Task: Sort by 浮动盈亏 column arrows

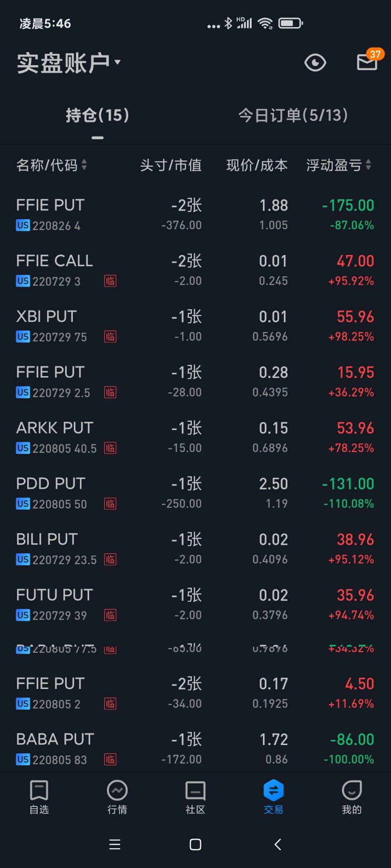Action: (368, 165)
